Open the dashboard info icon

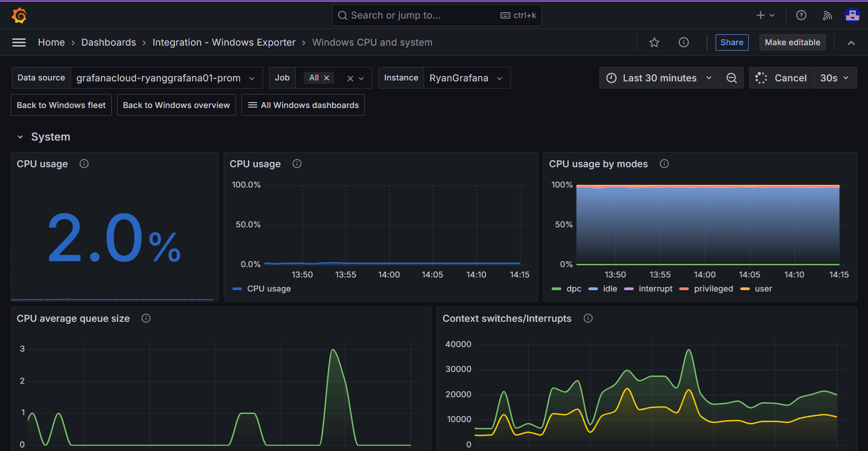683,42
